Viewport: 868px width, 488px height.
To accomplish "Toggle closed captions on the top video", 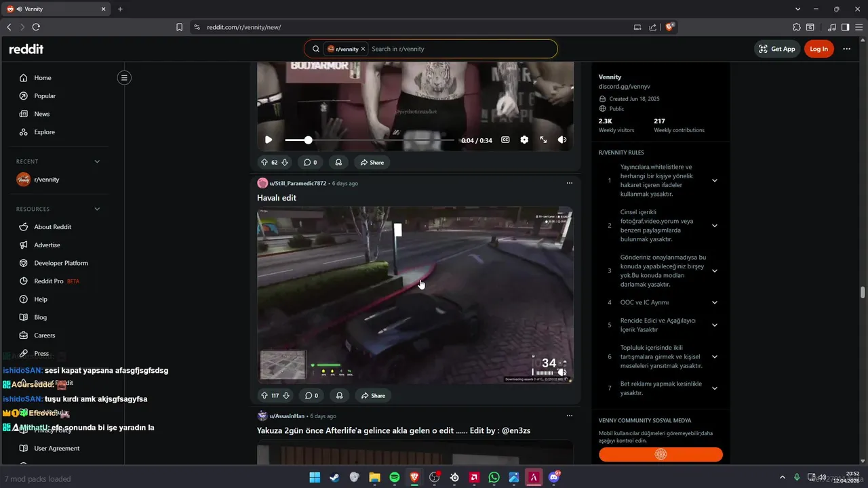I will (x=505, y=140).
